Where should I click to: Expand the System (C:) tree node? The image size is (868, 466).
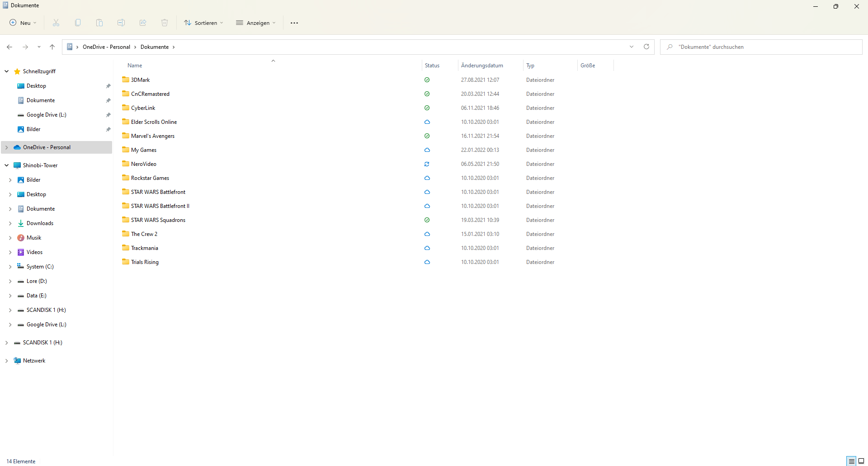[x=10, y=267]
